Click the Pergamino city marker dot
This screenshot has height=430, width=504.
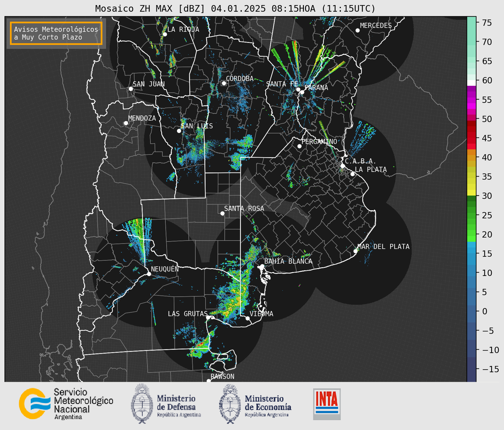click(x=299, y=146)
